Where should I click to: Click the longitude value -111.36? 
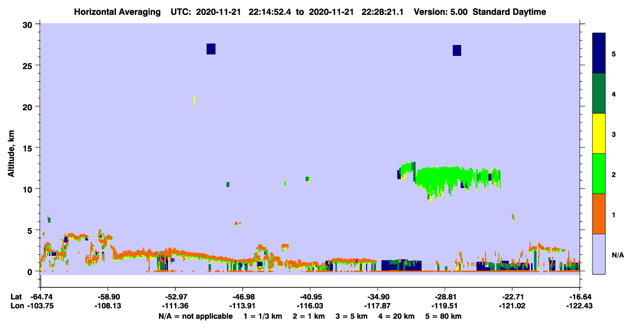[x=175, y=306]
